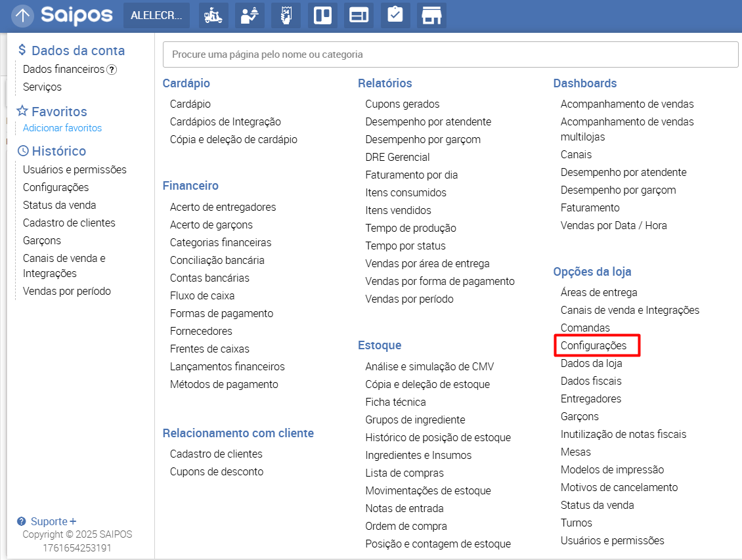Open Usuários e permissões from Histórico
Viewport: 742px width, 560px height.
point(74,169)
